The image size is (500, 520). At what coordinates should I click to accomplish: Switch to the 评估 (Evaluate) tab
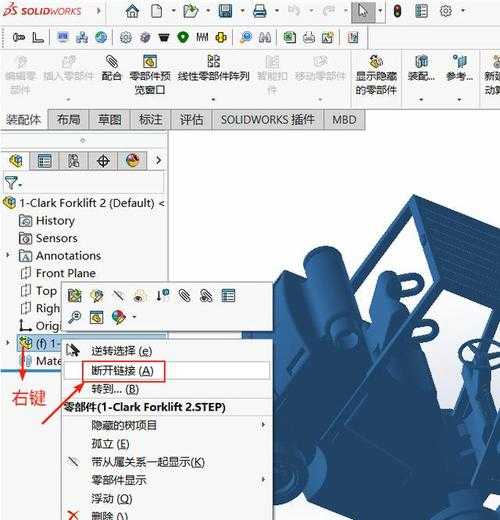point(191,119)
